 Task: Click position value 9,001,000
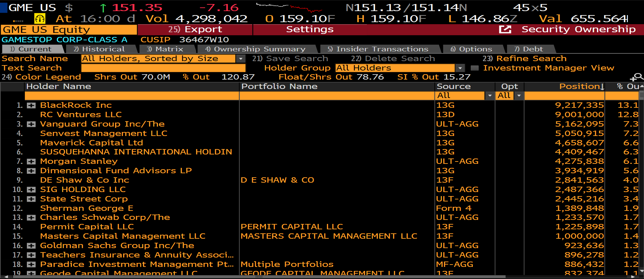point(579,114)
